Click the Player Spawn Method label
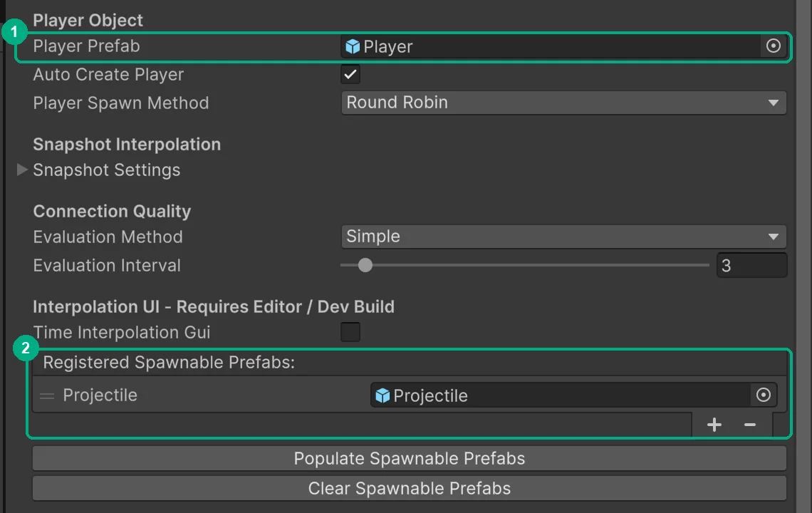 coord(121,103)
